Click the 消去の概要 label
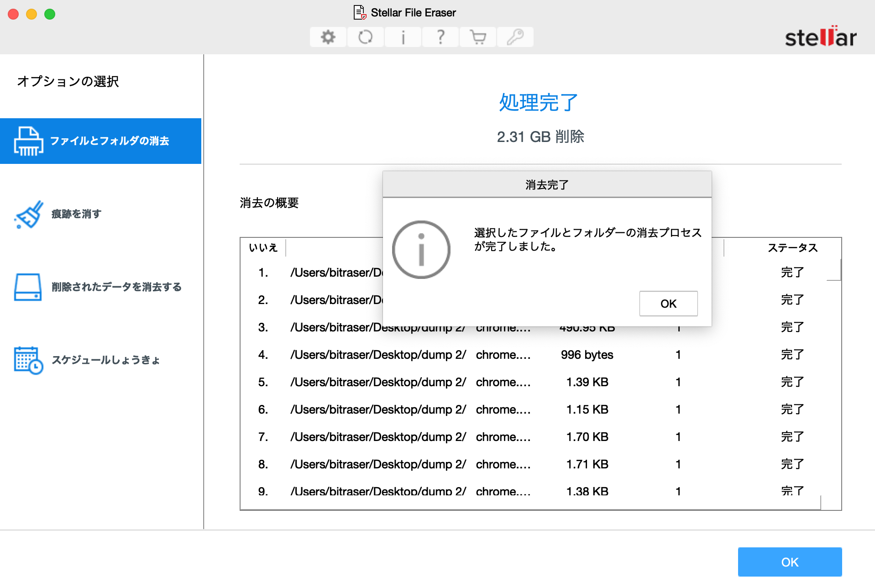This screenshot has width=875, height=588. click(x=269, y=203)
